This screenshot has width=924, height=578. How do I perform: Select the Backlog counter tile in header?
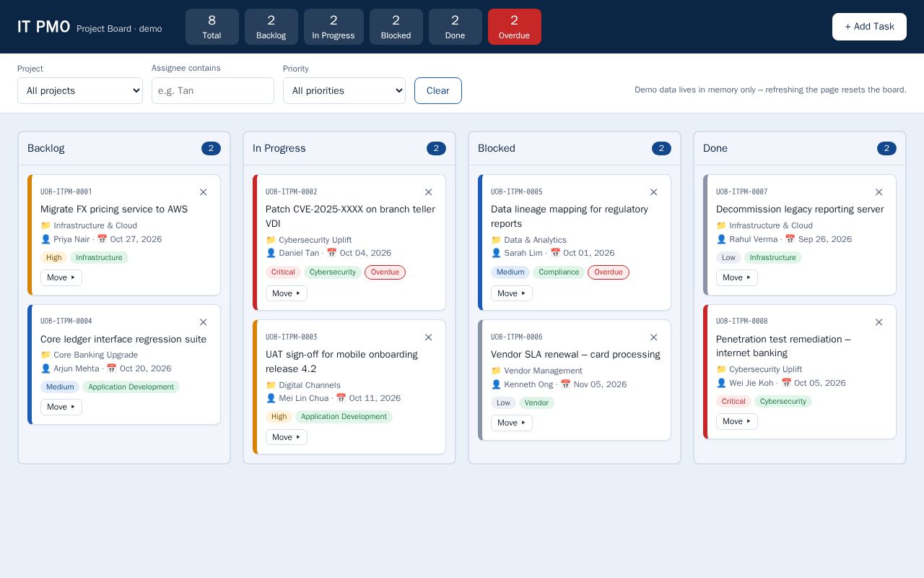tap(271, 27)
